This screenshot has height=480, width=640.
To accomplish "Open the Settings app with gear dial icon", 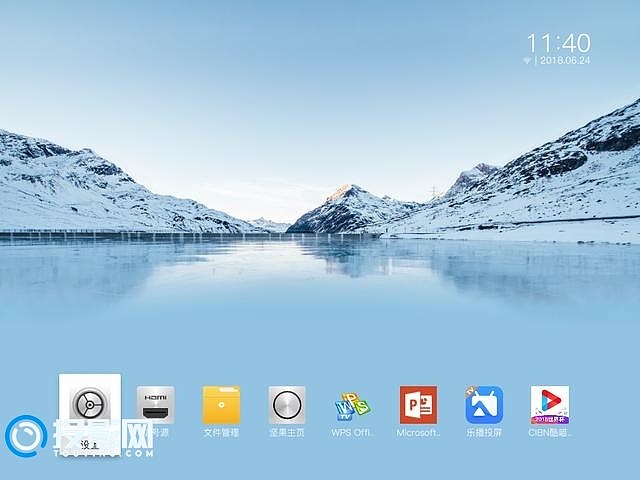I will pos(89,405).
